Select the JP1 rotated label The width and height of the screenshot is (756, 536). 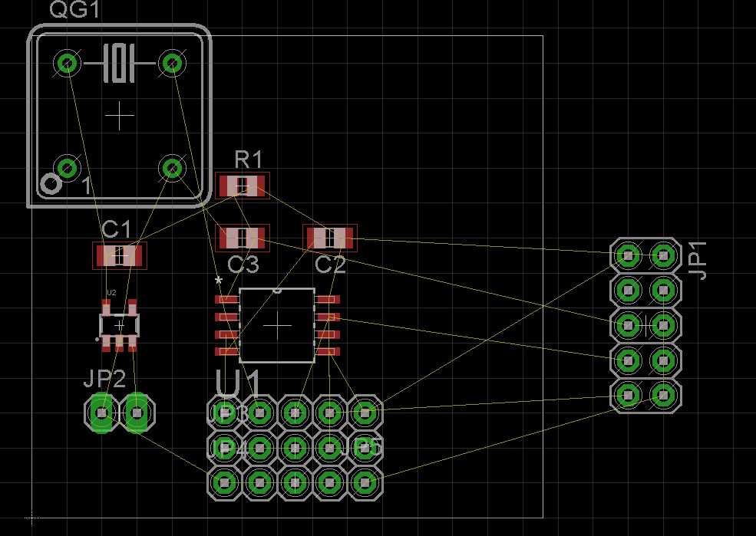697,260
